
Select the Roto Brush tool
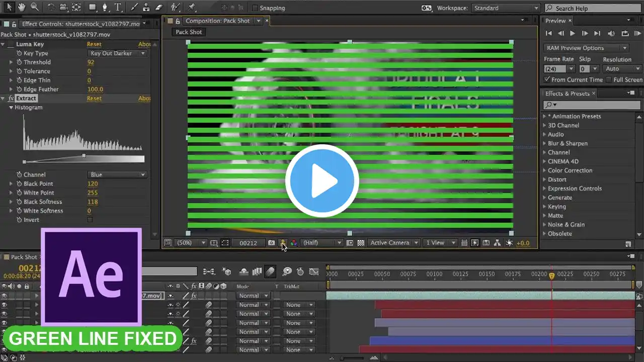pyautogui.click(x=176, y=7)
